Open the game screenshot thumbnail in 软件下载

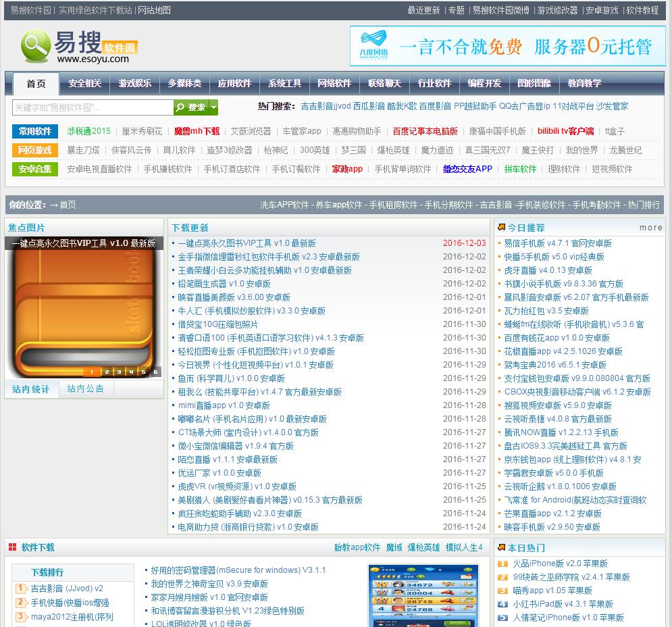click(423, 596)
